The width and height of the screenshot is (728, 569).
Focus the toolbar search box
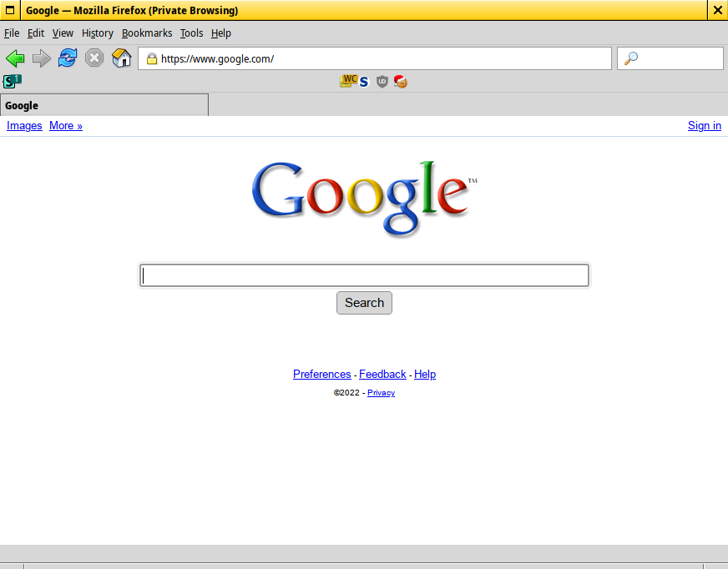click(670, 58)
